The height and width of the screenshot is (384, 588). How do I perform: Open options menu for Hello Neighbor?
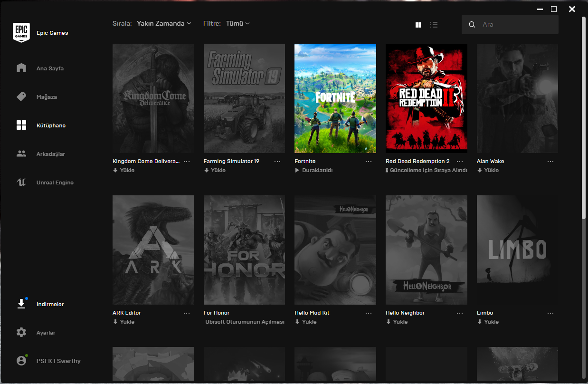[x=460, y=313]
